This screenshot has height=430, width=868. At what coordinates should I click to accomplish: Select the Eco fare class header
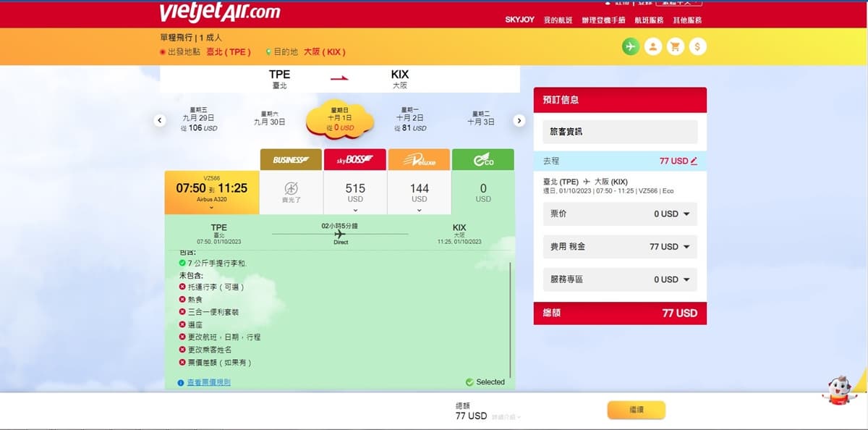pyautogui.click(x=483, y=160)
